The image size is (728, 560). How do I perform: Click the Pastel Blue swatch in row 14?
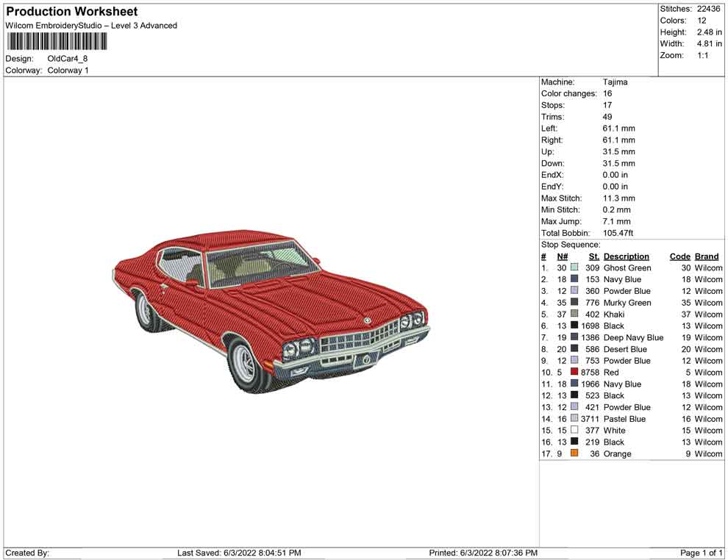pos(574,418)
